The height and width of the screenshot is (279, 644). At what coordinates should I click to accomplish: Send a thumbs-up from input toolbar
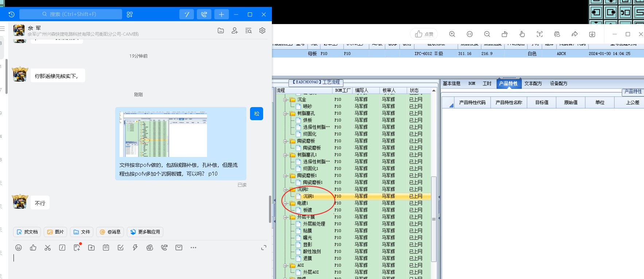pos(33,248)
